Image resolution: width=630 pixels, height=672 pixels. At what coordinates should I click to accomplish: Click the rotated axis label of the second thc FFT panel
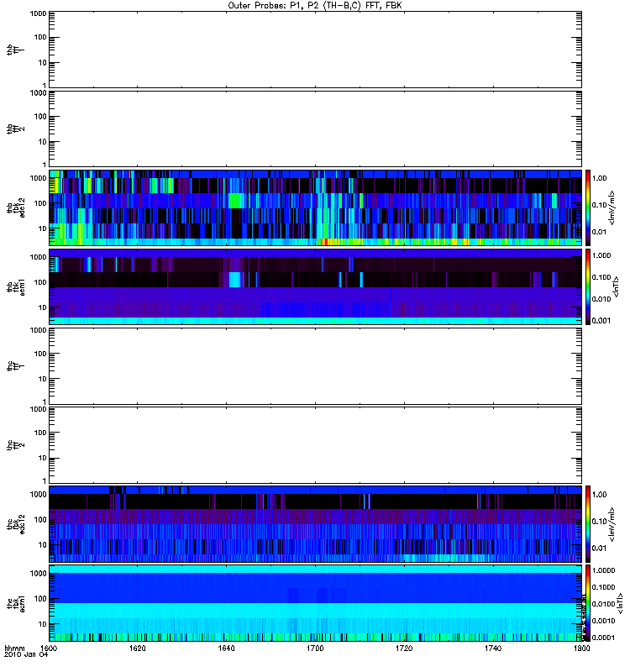point(16,445)
